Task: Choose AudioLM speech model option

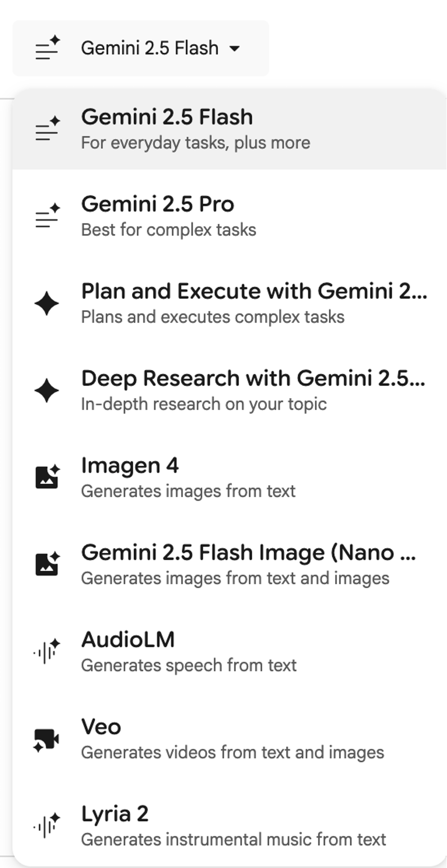Action: coord(128,640)
